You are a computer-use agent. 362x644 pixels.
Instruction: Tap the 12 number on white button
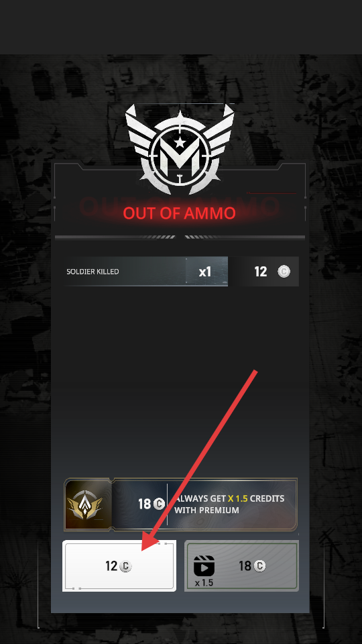(111, 566)
